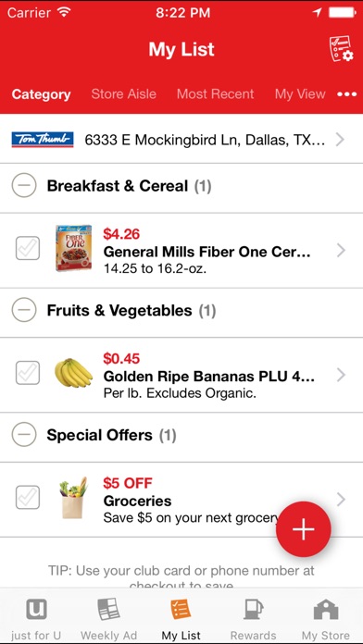Check off Golden Ripe Bananas item
Image resolution: width=363 pixels, height=644 pixels.
[28, 373]
